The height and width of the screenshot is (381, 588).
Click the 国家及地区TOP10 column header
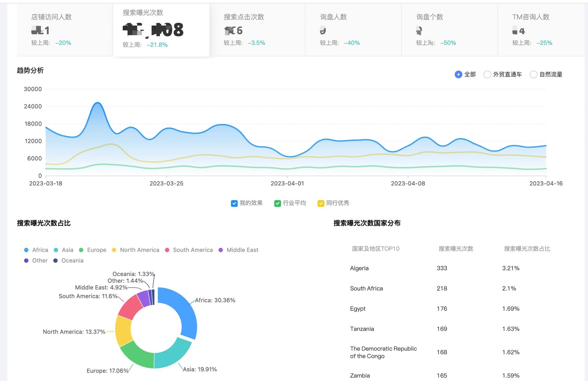pyautogui.click(x=376, y=249)
